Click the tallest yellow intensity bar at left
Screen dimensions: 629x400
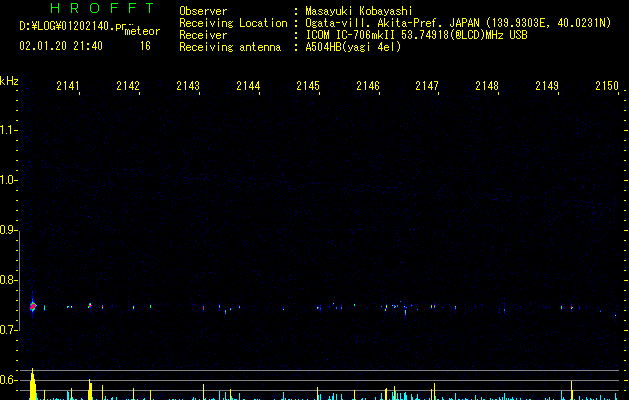tap(33, 384)
